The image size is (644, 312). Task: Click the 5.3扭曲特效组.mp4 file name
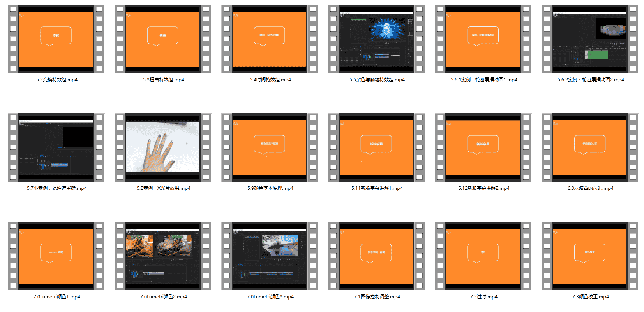[164, 80]
